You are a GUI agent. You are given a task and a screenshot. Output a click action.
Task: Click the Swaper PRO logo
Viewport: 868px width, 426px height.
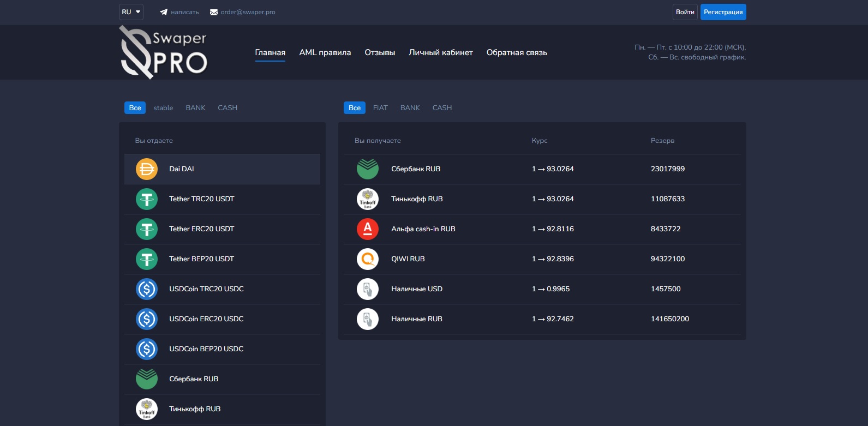(x=163, y=52)
